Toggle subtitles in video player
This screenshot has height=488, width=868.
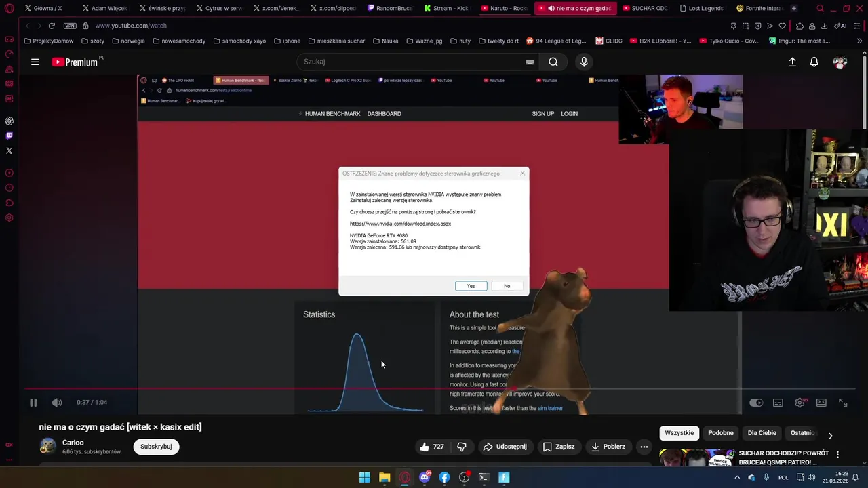[778, 403]
